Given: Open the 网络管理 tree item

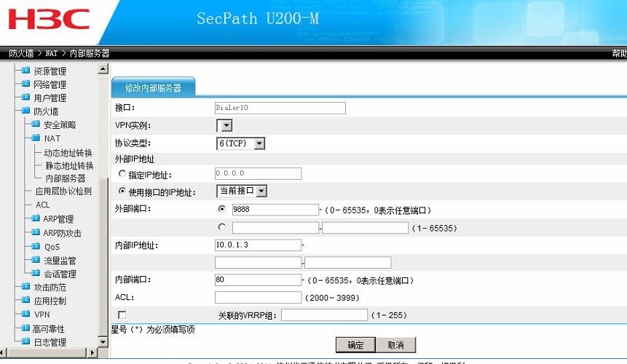Looking at the screenshot, I should click(50, 84).
